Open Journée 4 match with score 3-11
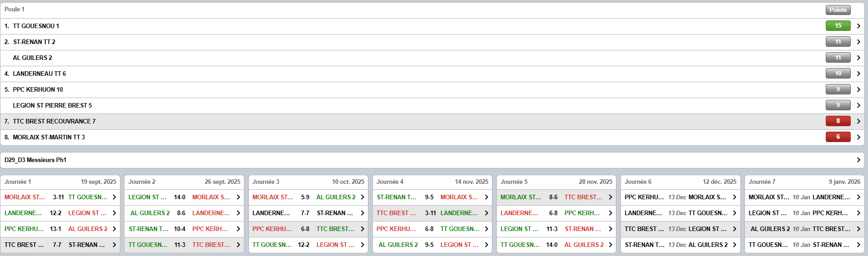The width and height of the screenshot is (868, 256). pyautogui.click(x=432, y=213)
